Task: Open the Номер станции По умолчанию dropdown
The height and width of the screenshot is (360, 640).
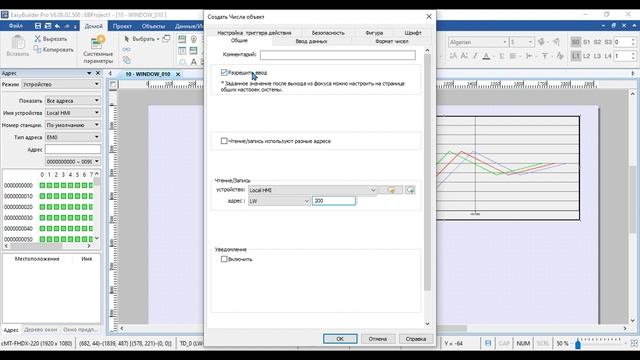Action: click(73, 125)
